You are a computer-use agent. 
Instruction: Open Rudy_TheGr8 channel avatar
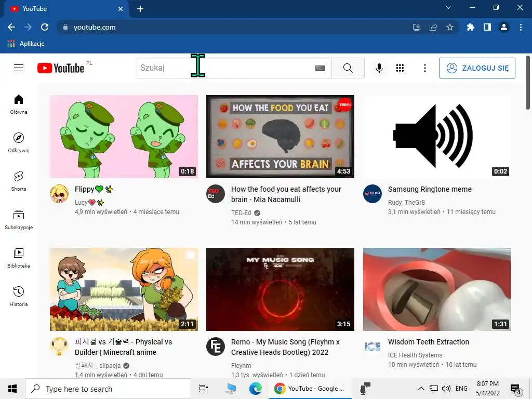[x=372, y=194]
